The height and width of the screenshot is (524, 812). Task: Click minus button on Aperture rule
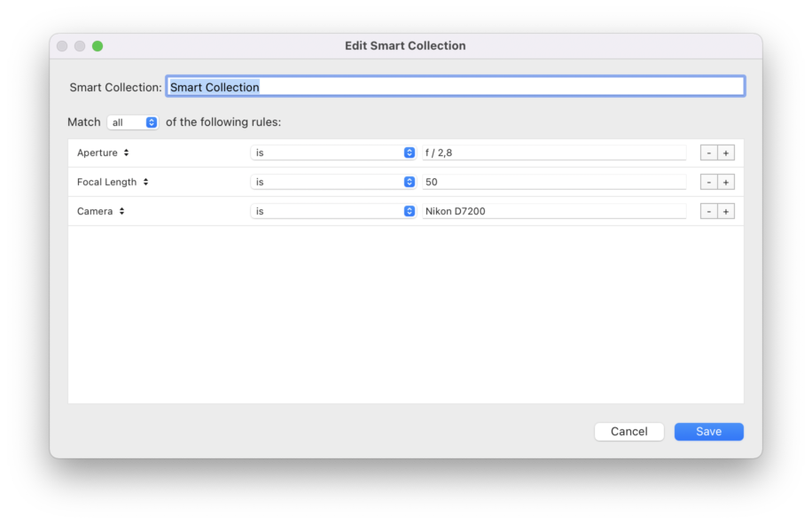click(x=708, y=153)
